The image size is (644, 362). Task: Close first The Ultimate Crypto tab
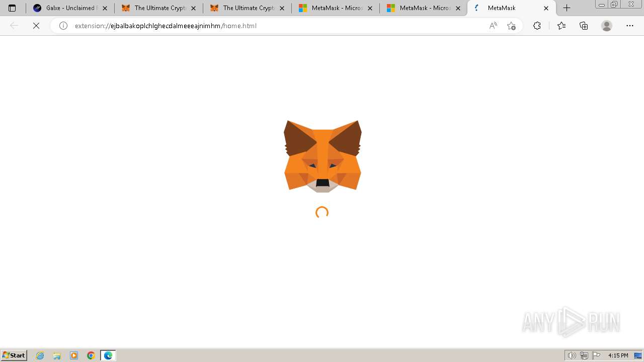(x=193, y=8)
